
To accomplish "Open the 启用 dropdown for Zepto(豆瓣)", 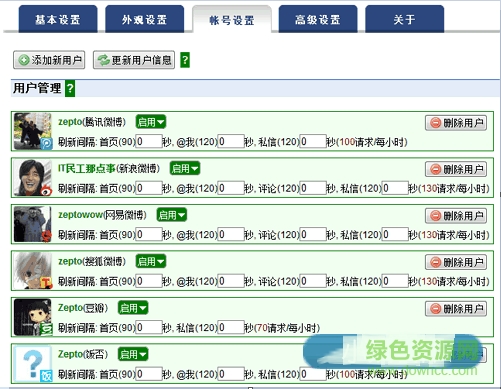I will [133, 307].
